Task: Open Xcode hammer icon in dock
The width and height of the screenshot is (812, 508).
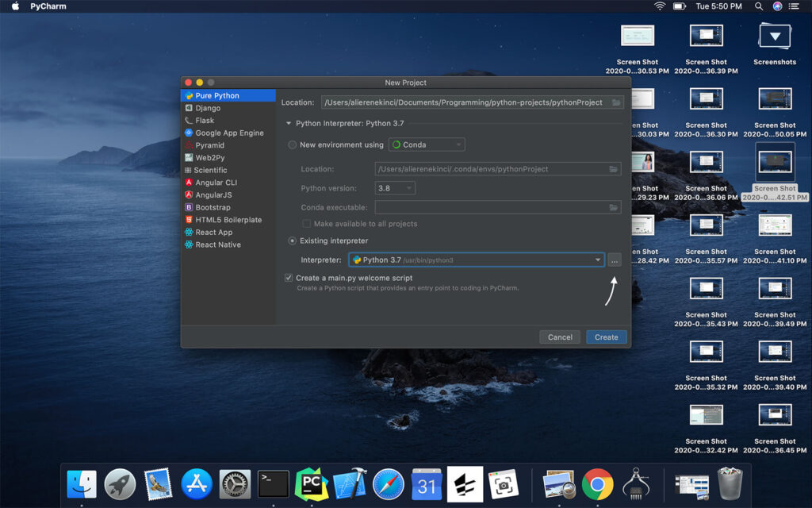Action: (350, 483)
